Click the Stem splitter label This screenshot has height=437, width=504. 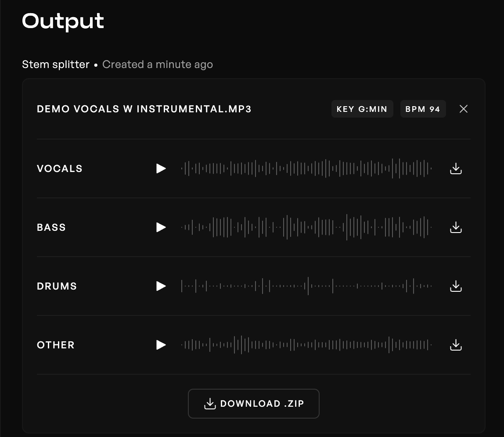(x=56, y=64)
